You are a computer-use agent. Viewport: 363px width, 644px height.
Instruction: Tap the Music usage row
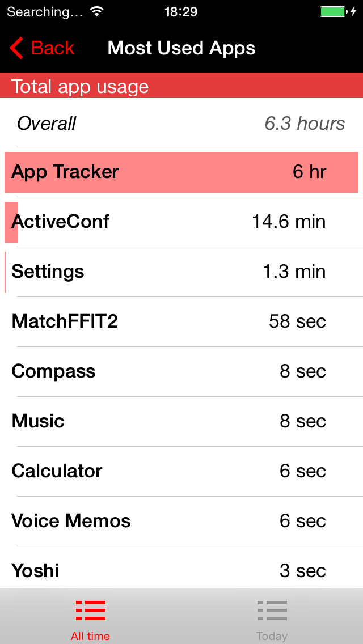coord(181,421)
